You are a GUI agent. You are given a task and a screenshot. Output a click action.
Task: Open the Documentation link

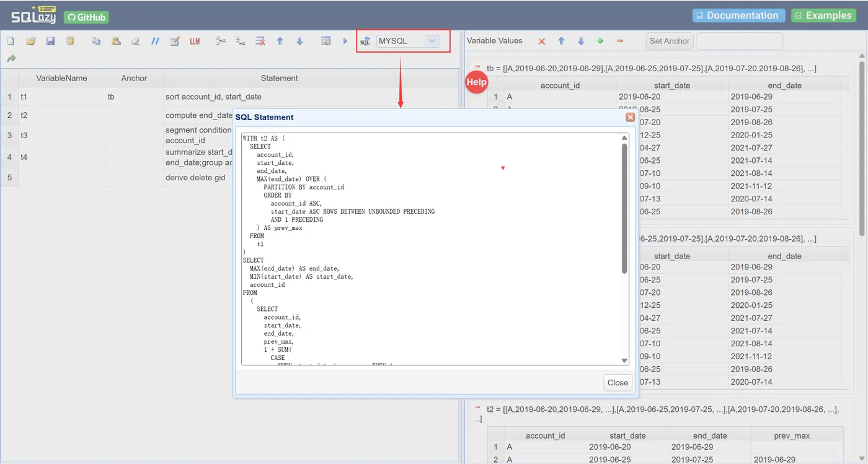pyautogui.click(x=738, y=15)
